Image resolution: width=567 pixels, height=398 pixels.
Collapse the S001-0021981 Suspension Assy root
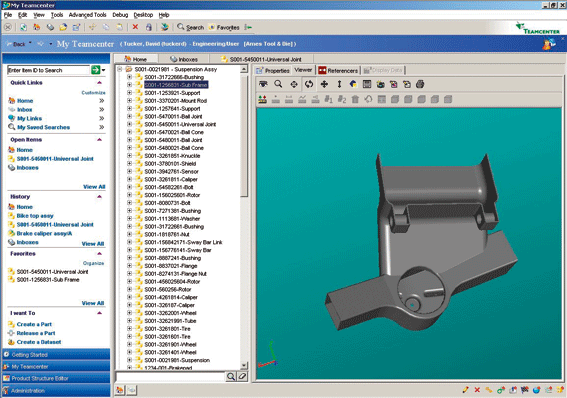click(x=120, y=69)
